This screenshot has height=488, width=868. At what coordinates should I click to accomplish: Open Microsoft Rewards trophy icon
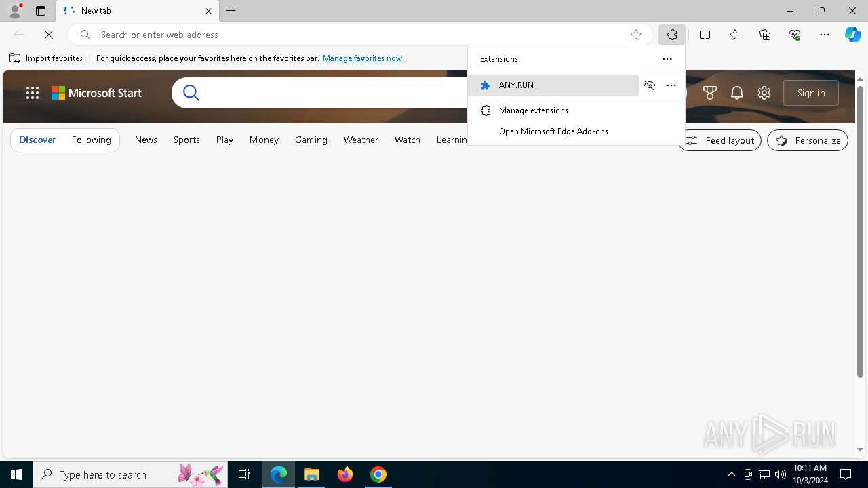tap(710, 93)
